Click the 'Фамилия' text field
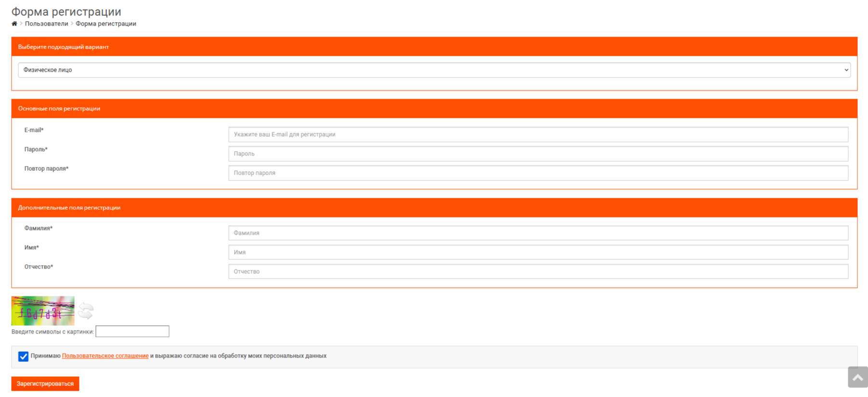Image resolution: width=868 pixels, height=397 pixels. pyautogui.click(x=538, y=233)
